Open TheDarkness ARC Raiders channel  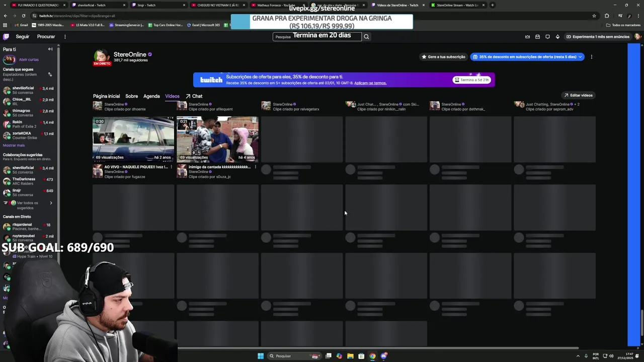pos(28,181)
